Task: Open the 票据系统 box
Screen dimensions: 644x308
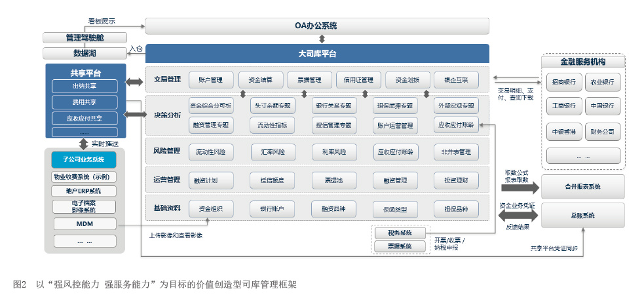Action: [400, 247]
